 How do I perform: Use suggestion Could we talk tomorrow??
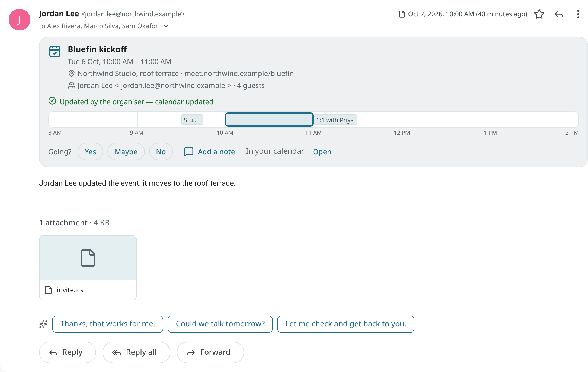coord(220,324)
